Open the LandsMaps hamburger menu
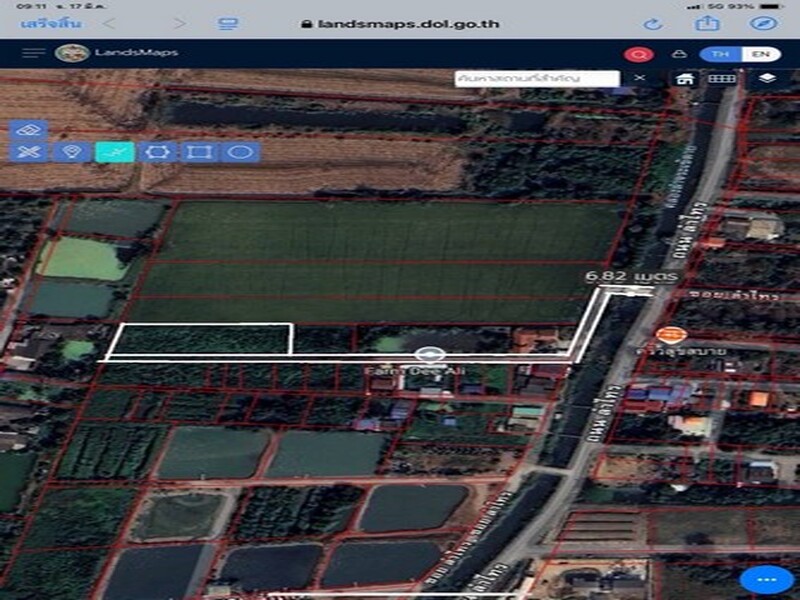The image size is (800, 600). (33, 53)
